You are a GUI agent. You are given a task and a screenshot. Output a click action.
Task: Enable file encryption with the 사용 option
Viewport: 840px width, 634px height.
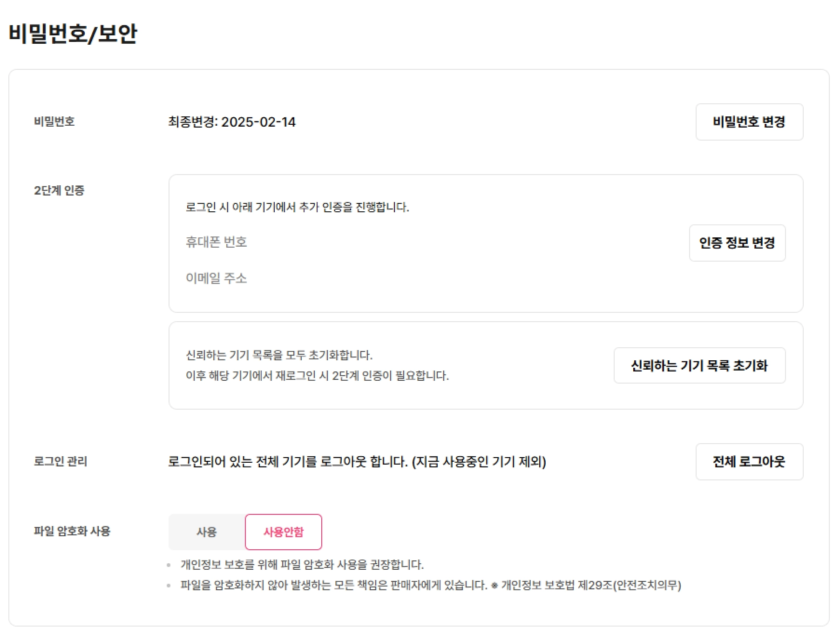pyautogui.click(x=207, y=532)
